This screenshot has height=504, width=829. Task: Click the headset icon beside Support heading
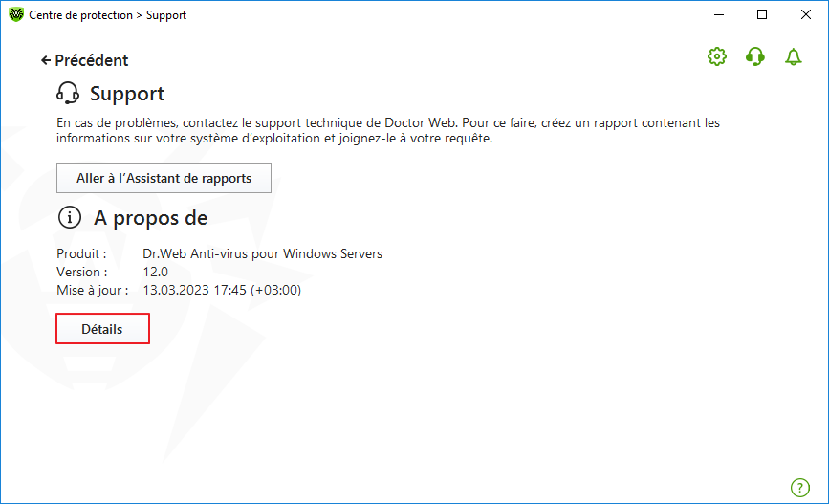click(68, 93)
